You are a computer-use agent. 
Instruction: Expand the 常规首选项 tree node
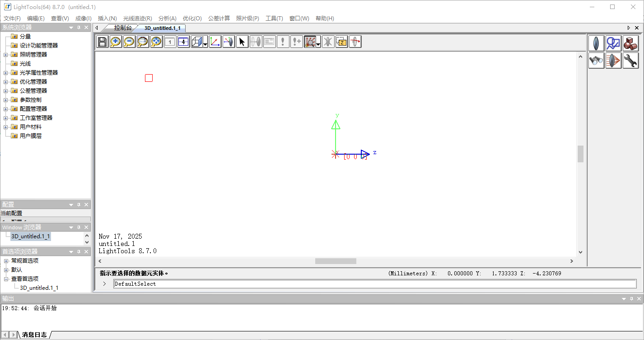[x=6, y=261]
